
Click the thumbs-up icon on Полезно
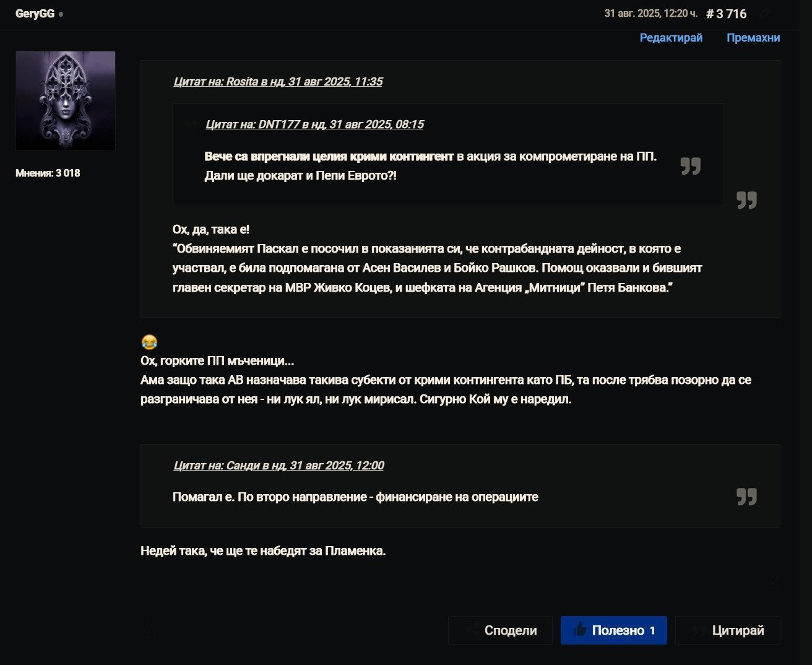click(580, 630)
